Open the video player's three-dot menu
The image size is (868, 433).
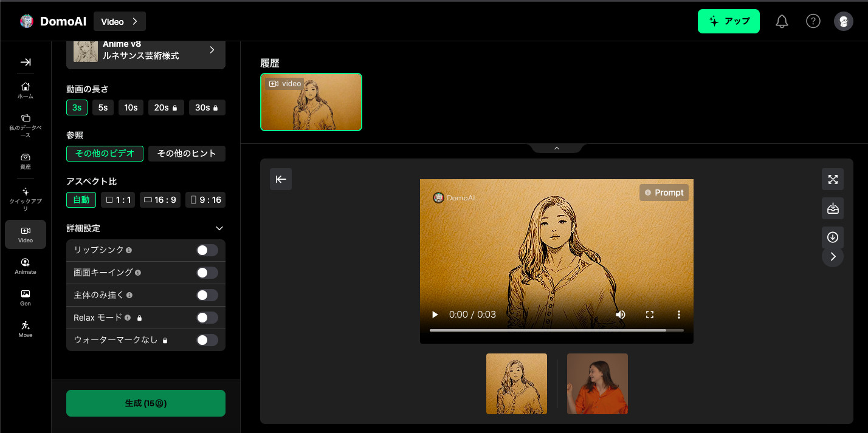[679, 315]
